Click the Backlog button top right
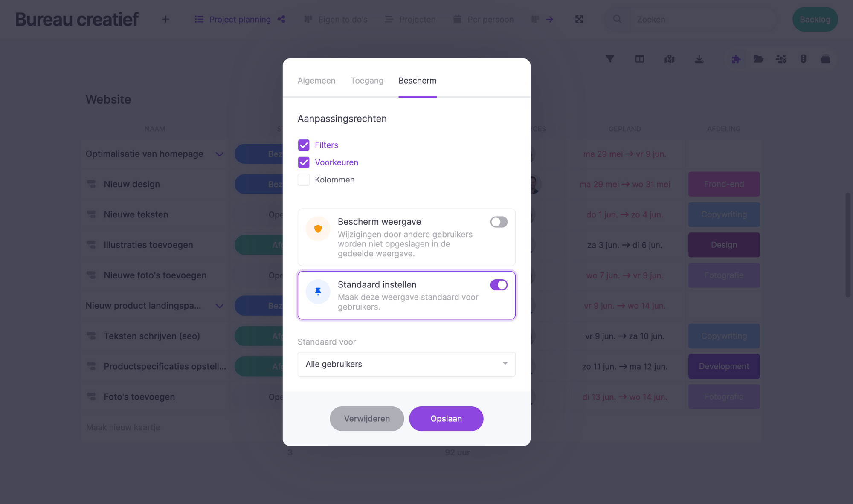Viewport: 853px width, 504px height. [x=815, y=19]
